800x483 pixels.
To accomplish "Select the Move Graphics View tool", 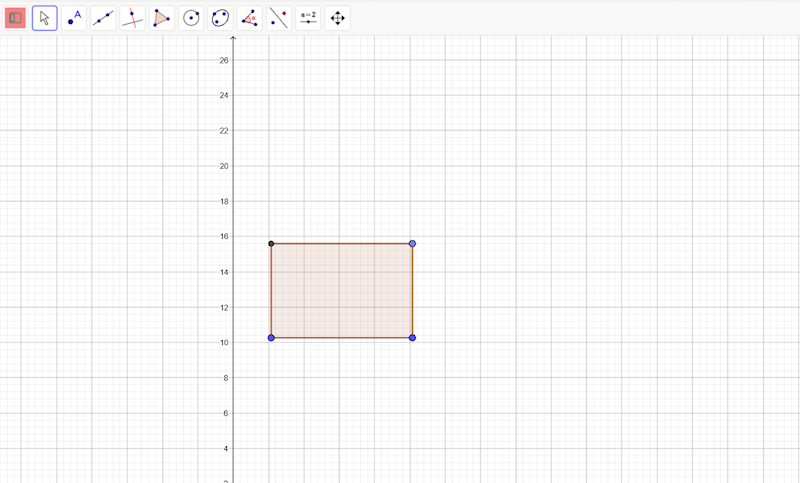I will [337, 18].
